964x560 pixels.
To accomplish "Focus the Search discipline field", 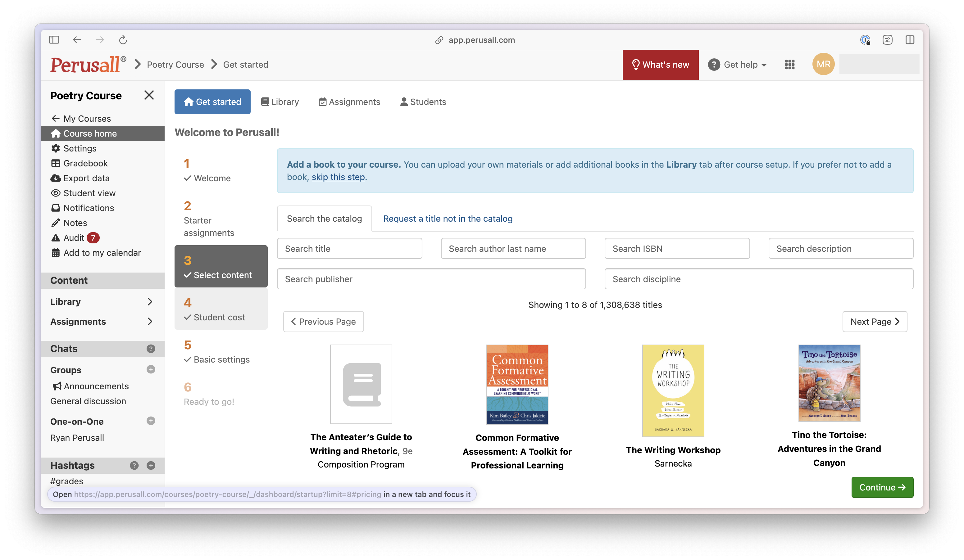I will (759, 279).
